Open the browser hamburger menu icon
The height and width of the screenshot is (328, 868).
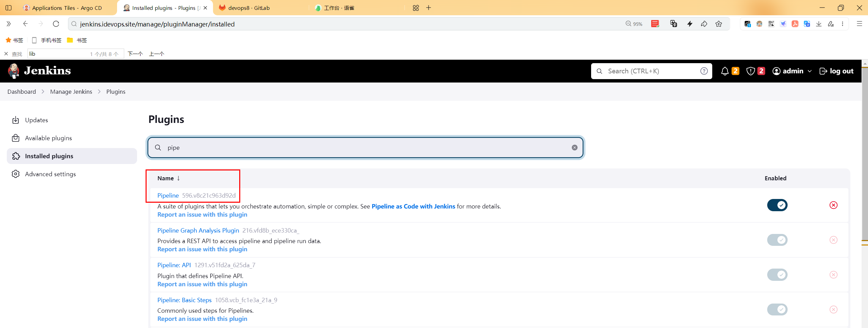[x=859, y=24]
